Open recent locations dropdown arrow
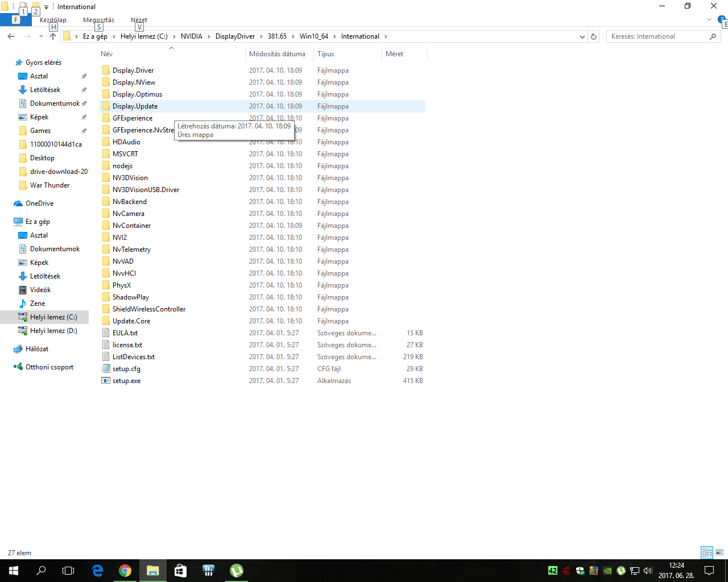The height and width of the screenshot is (582, 728). click(41, 36)
